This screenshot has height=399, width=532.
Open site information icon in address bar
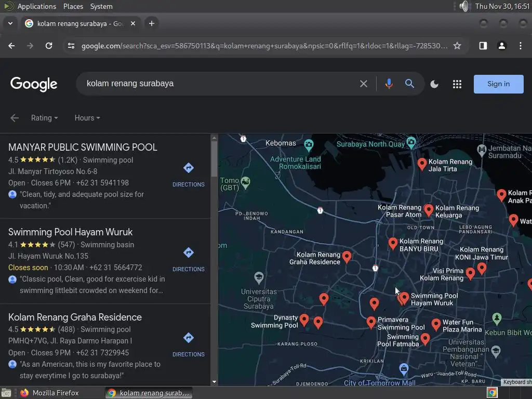[x=71, y=46]
